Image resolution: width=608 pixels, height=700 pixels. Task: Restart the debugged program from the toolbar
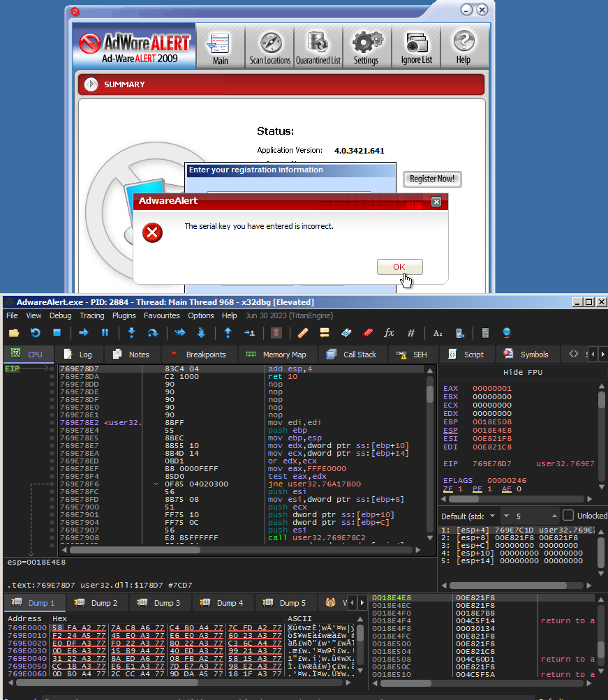(36, 333)
